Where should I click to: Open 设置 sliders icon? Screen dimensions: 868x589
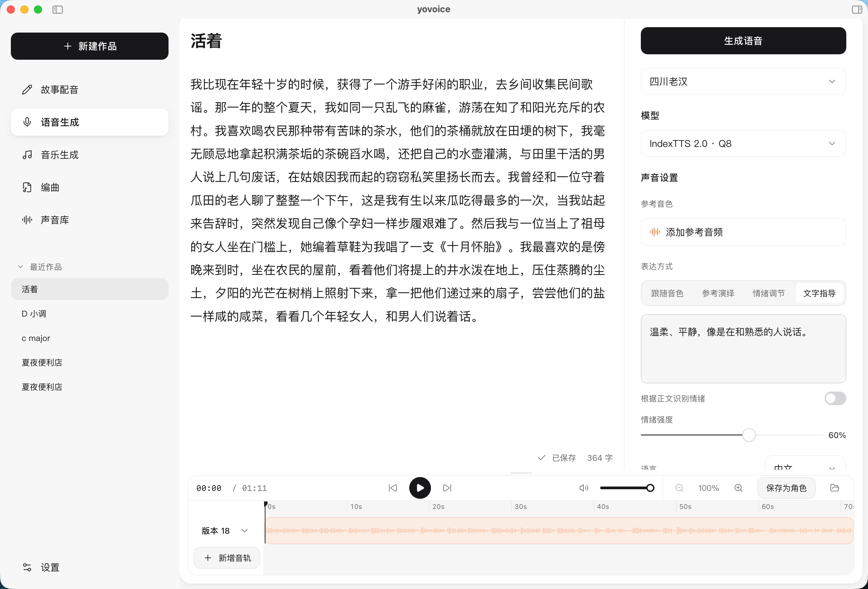tap(27, 567)
